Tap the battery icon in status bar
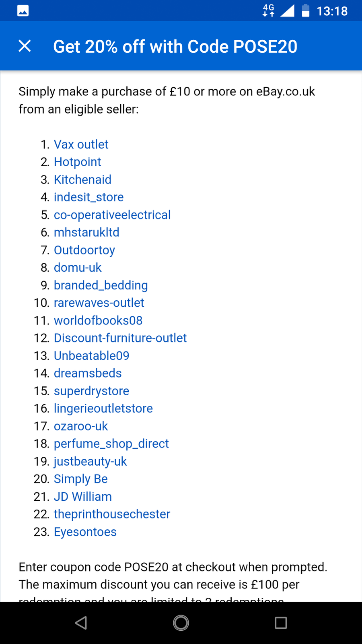Image resolution: width=362 pixels, height=644 pixels. tap(306, 11)
